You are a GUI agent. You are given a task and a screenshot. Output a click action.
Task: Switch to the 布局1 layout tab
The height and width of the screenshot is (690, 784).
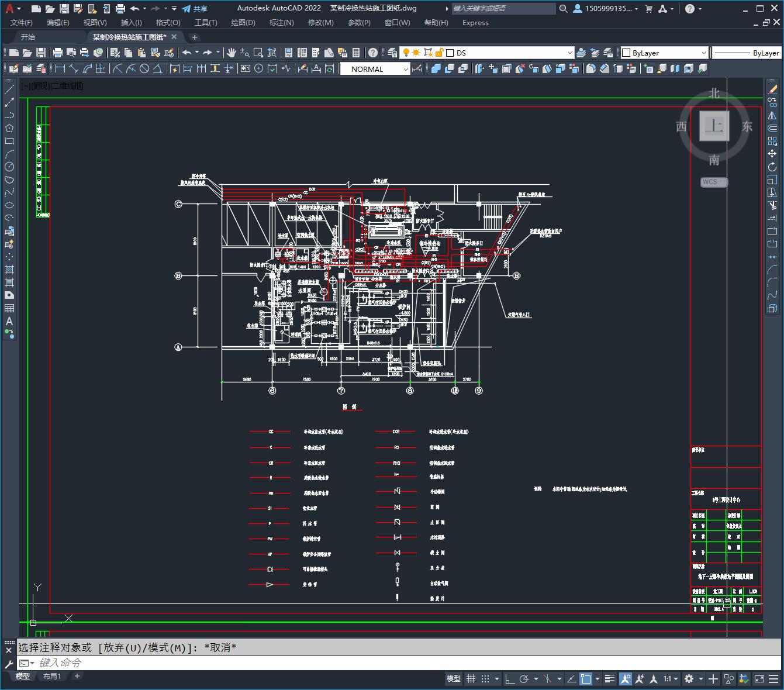52,676
